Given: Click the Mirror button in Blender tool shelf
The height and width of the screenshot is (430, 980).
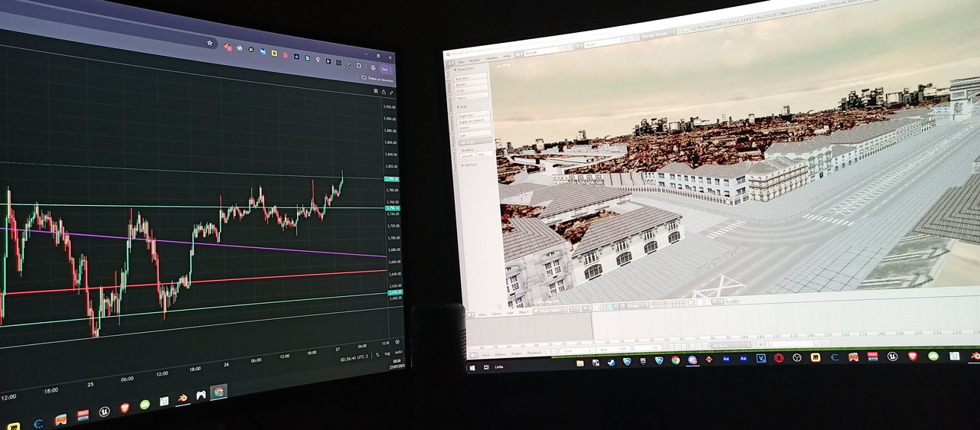Looking at the screenshot, I should tap(472, 97).
